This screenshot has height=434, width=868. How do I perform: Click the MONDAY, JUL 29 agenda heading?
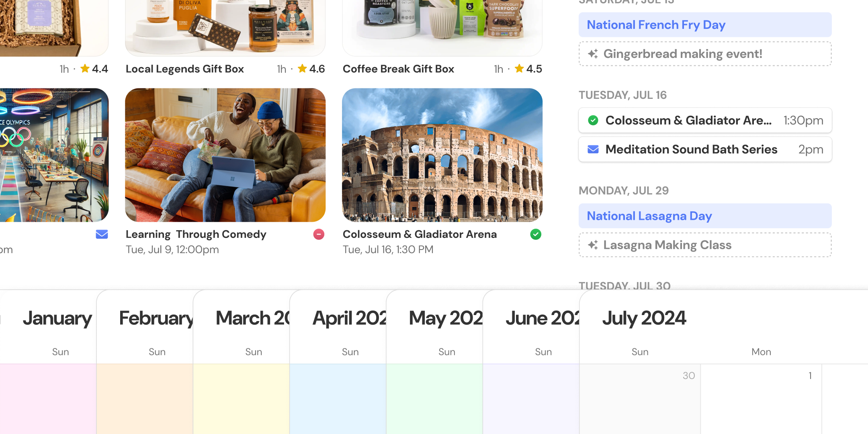[x=624, y=191]
